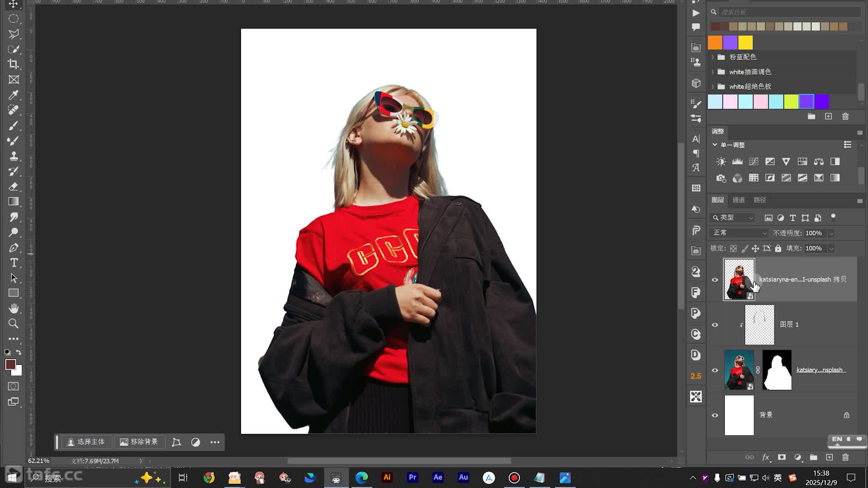Toggle visibility of top 拷贝 layer

[x=715, y=280]
